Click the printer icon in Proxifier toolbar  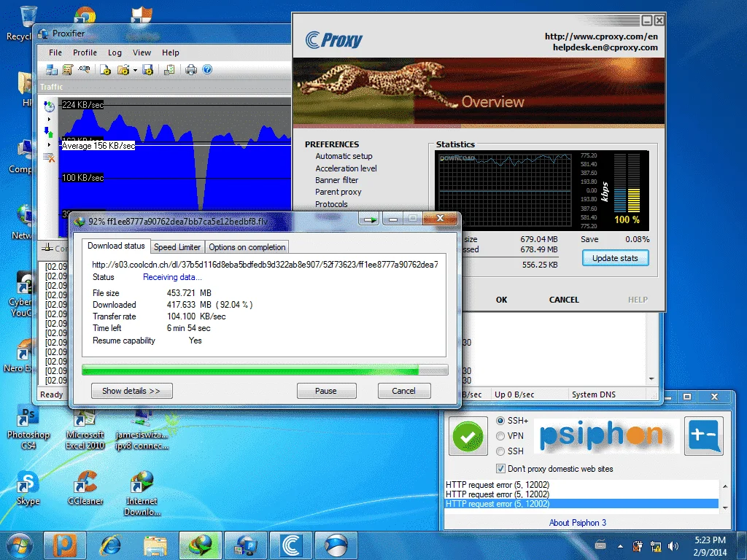[191, 70]
